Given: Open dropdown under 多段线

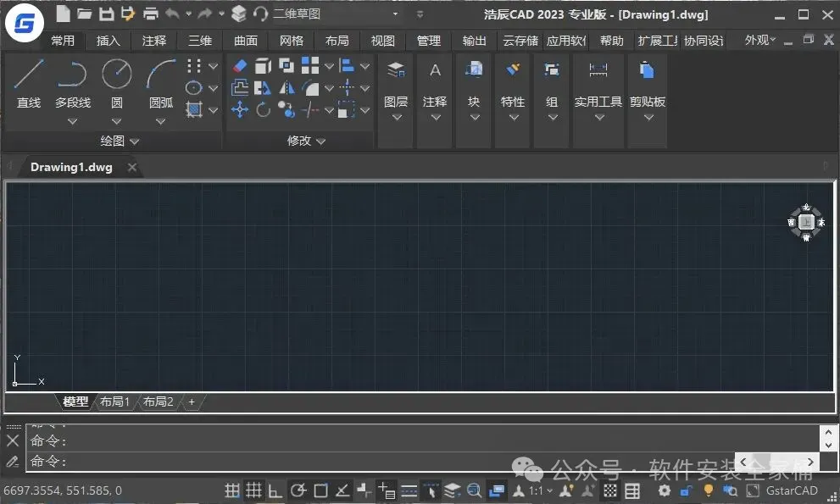Looking at the screenshot, I should (x=72, y=122).
